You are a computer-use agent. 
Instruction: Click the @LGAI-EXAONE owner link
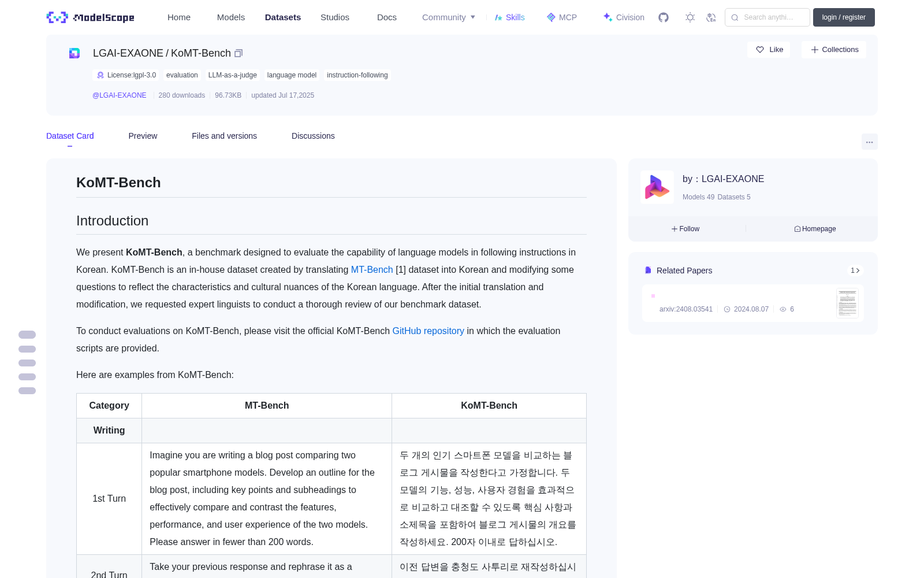[120, 95]
